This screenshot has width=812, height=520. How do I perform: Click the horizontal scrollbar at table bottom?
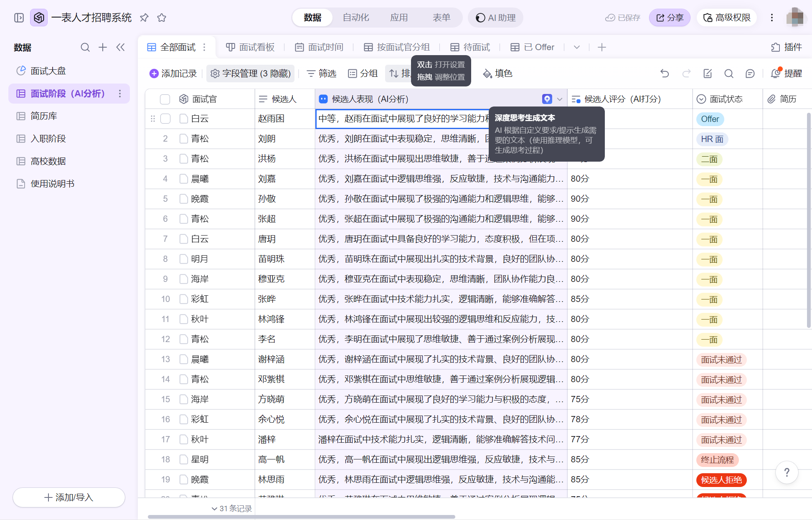click(x=301, y=517)
